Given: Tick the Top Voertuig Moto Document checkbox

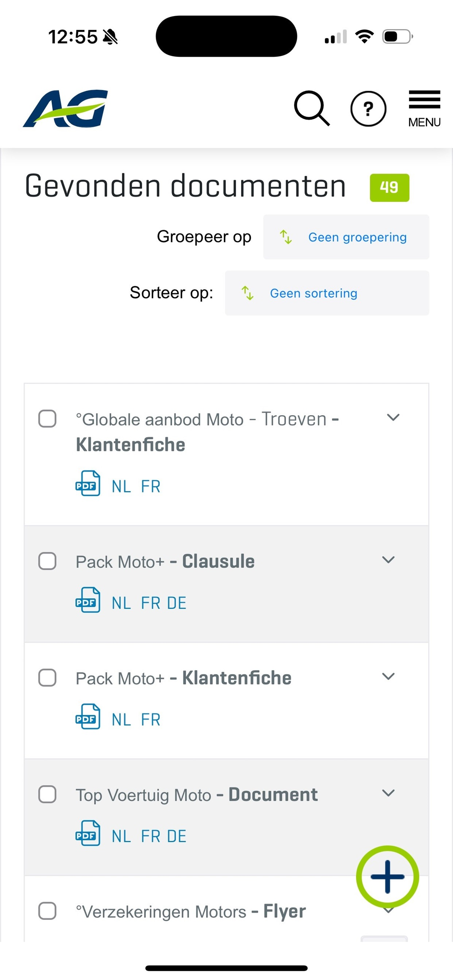Looking at the screenshot, I should click(x=47, y=794).
